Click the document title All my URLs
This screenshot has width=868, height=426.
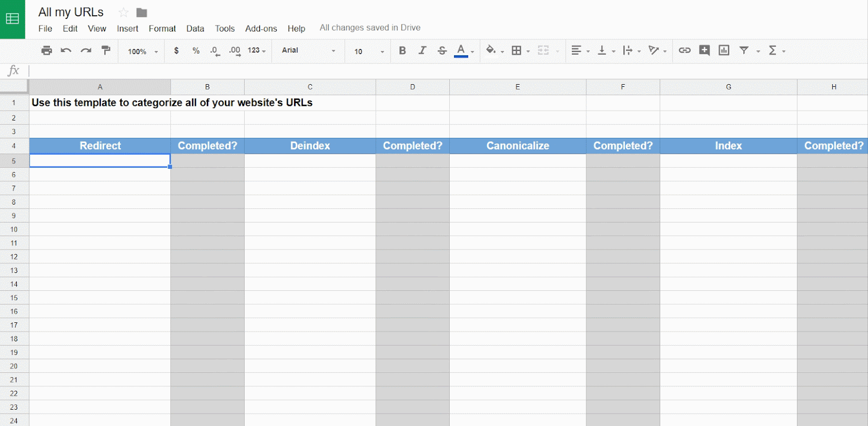pyautogui.click(x=71, y=12)
